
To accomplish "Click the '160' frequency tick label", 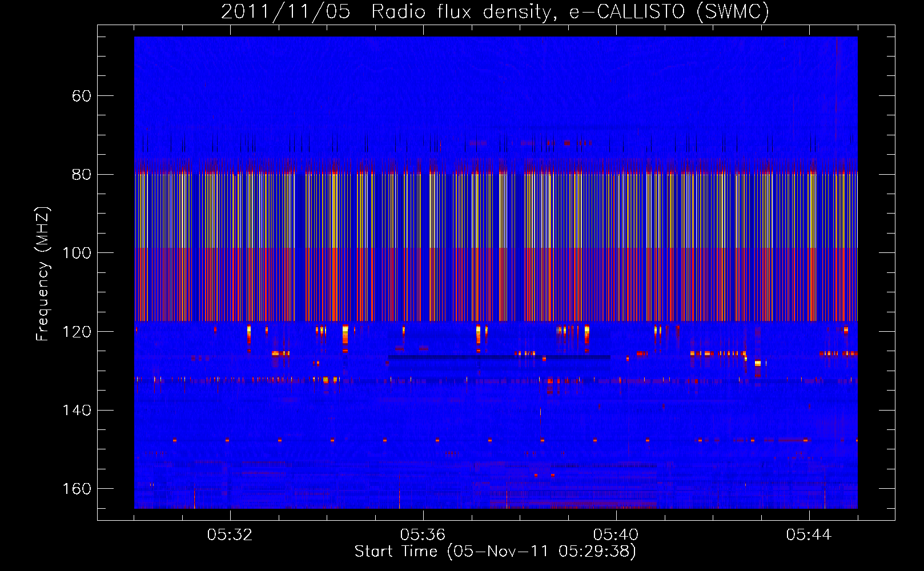I will [x=77, y=489].
